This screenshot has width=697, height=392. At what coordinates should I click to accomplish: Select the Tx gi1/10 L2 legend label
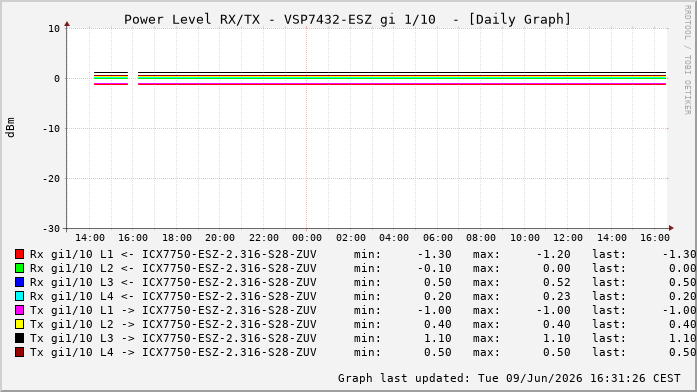coord(173,324)
